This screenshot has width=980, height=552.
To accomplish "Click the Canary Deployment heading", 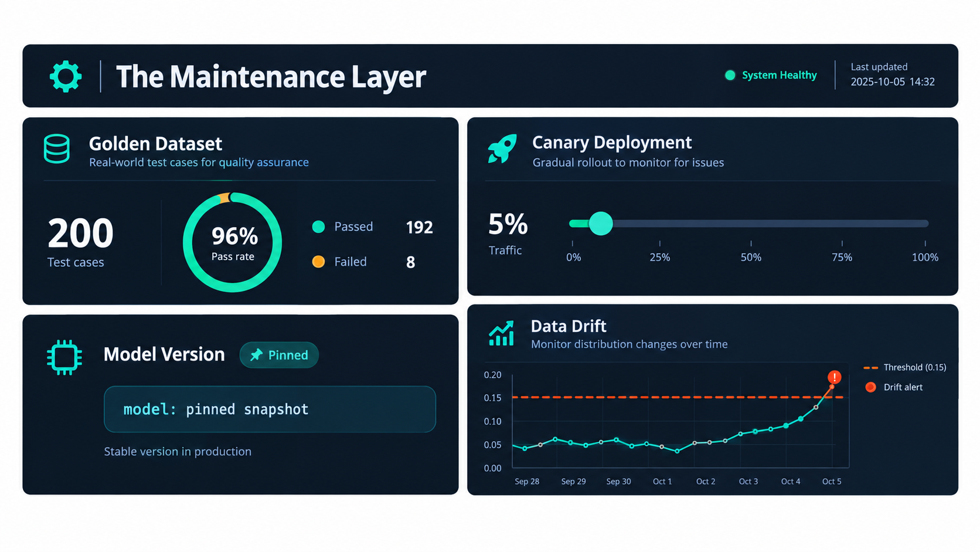I will 612,143.
